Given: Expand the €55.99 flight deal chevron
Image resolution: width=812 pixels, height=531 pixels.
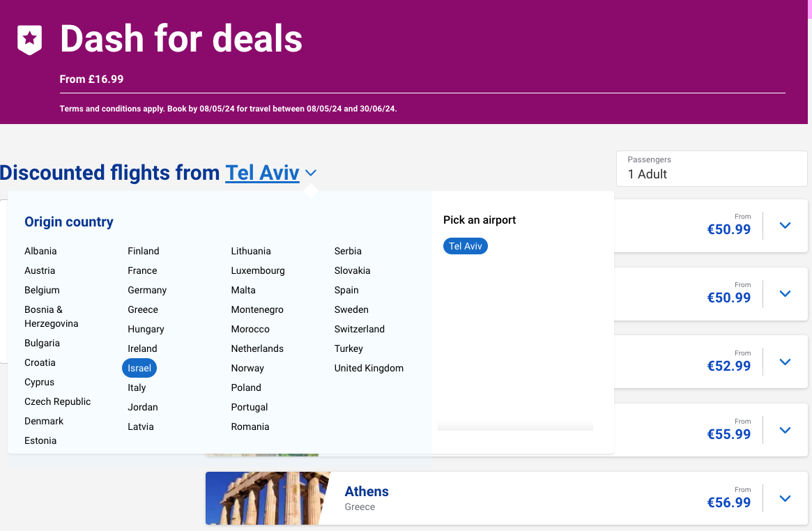Looking at the screenshot, I should pyautogui.click(x=785, y=431).
